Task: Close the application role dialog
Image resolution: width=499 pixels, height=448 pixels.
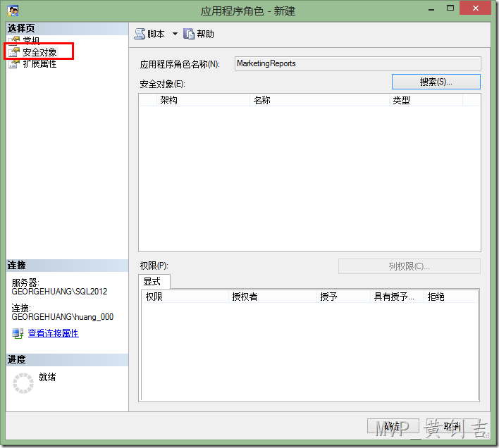Action: pos(476,8)
